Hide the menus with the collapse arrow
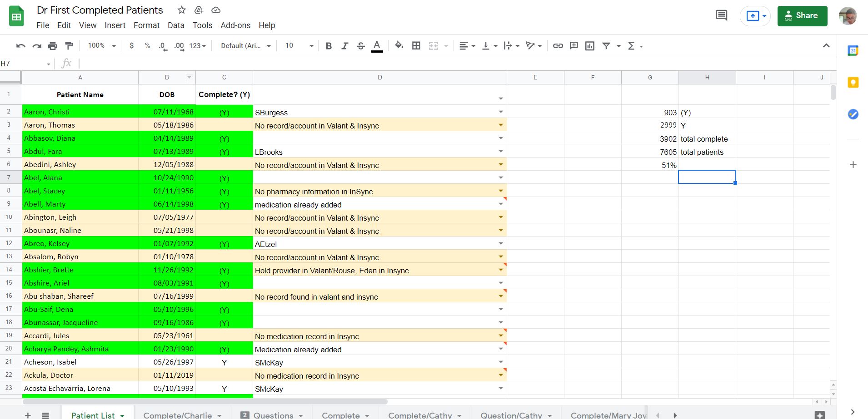This screenshot has height=419, width=868. pos(826,45)
